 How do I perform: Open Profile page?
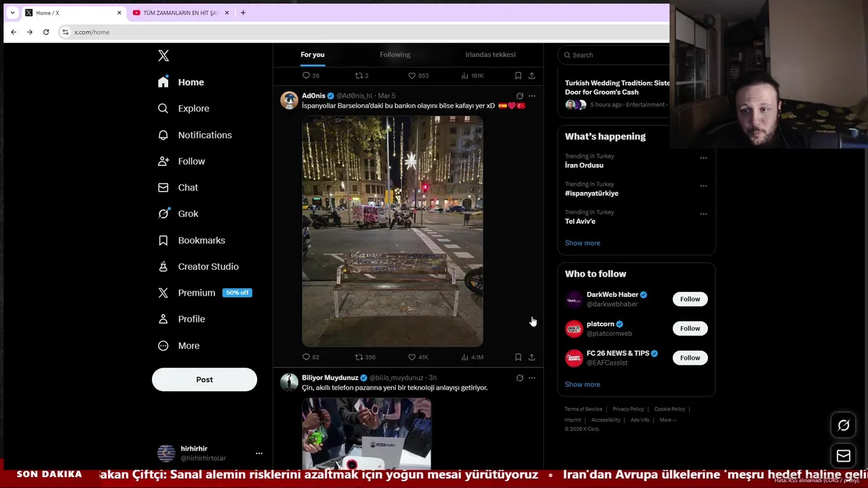point(182,319)
